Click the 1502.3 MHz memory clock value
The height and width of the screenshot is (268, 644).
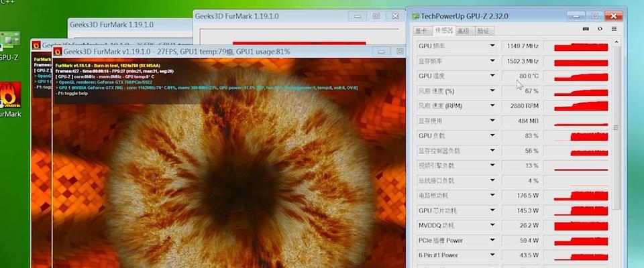pyautogui.click(x=521, y=61)
